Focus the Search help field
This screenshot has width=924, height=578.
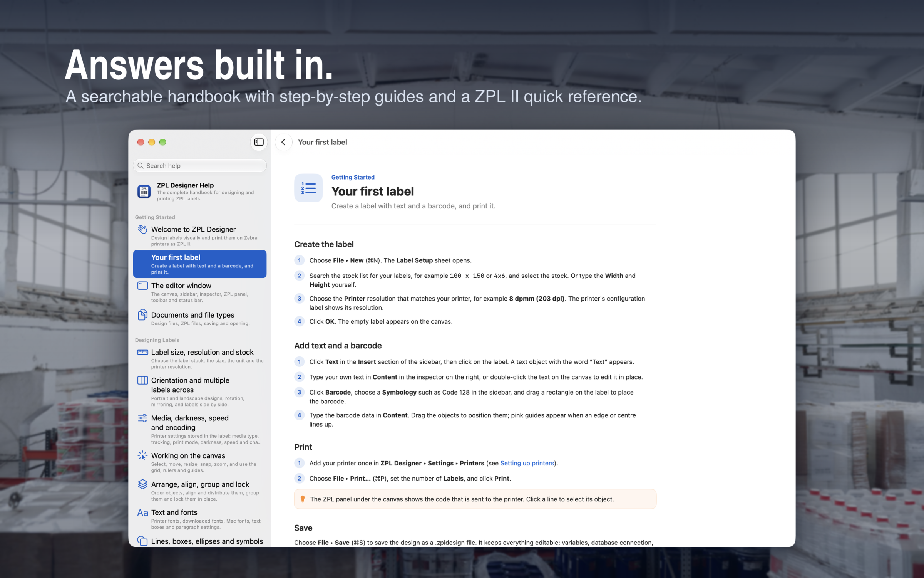[x=200, y=166]
